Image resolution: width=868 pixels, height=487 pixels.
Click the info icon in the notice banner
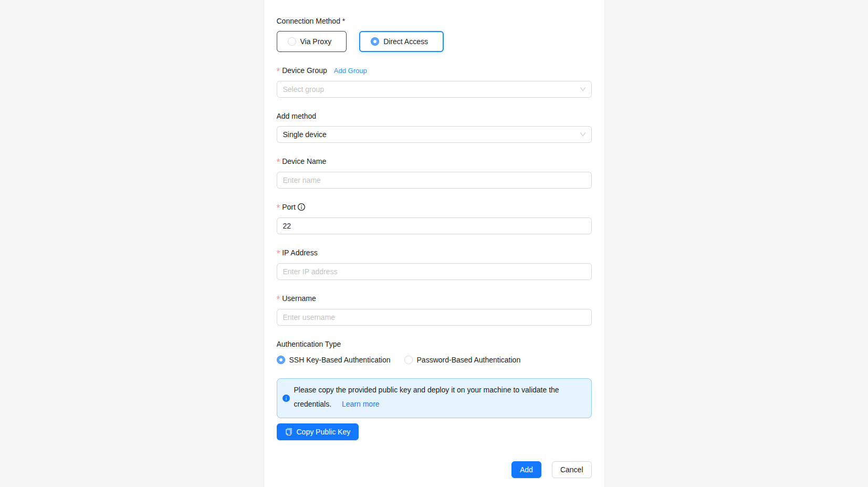point(286,398)
